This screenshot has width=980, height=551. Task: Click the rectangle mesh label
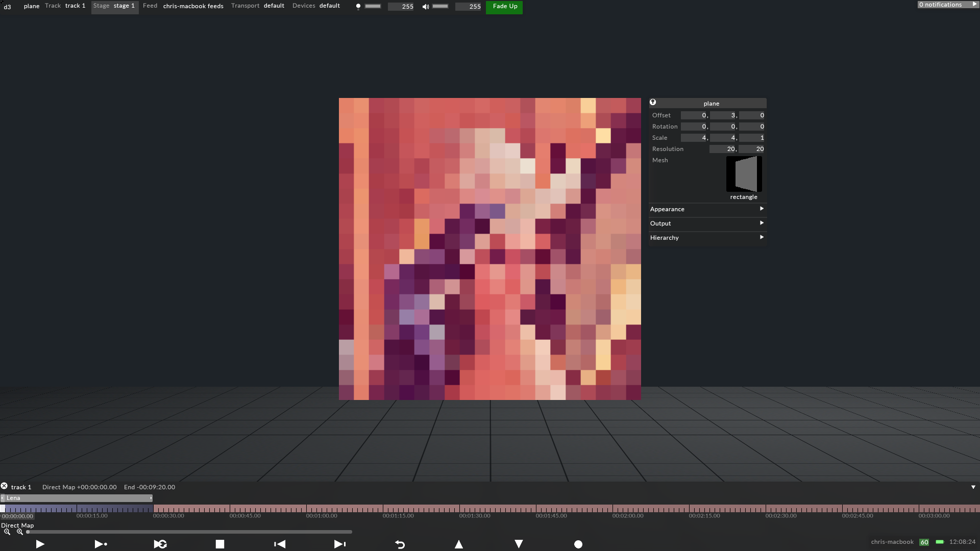(744, 197)
